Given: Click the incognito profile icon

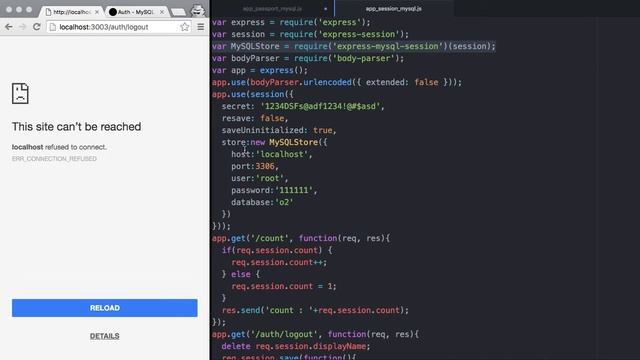Looking at the screenshot, I should [x=198, y=10].
